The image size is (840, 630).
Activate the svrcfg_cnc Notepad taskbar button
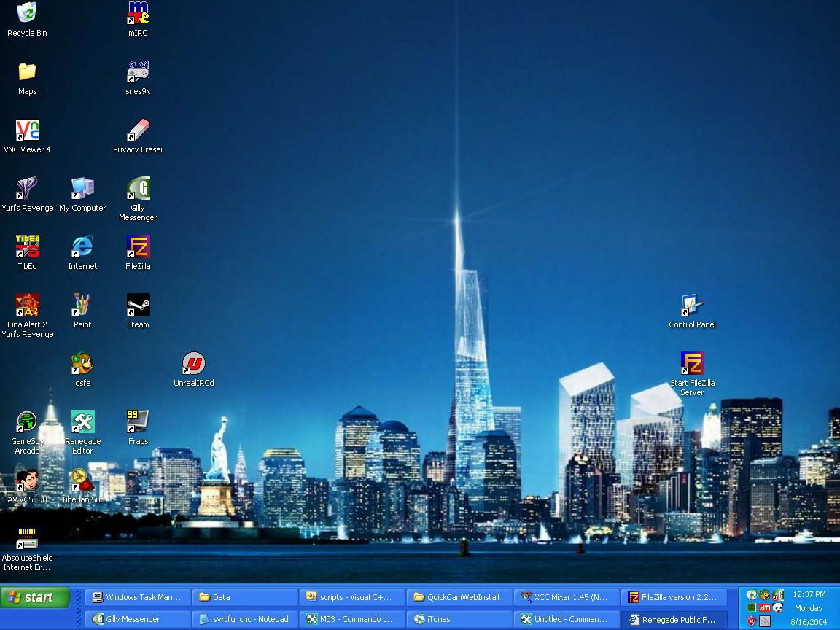(245, 619)
